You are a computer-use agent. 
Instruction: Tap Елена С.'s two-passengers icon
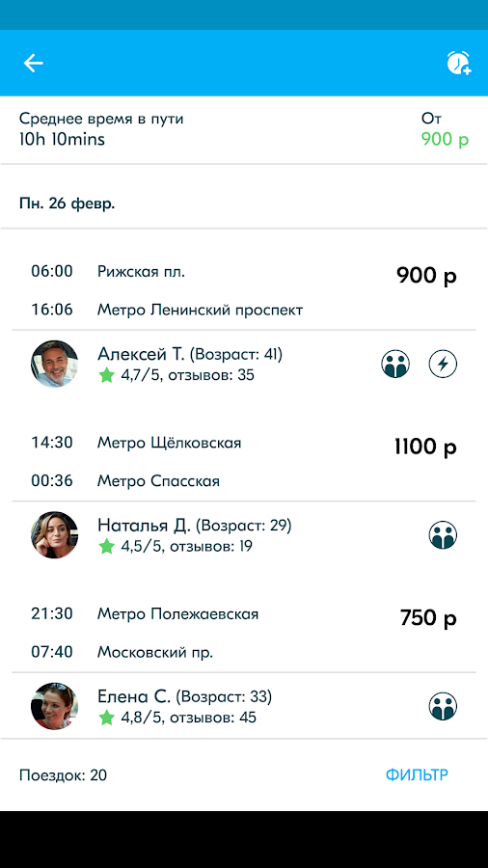point(444,706)
